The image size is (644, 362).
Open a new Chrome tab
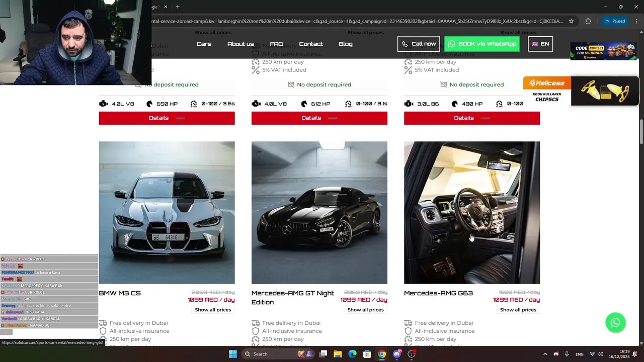178,7
